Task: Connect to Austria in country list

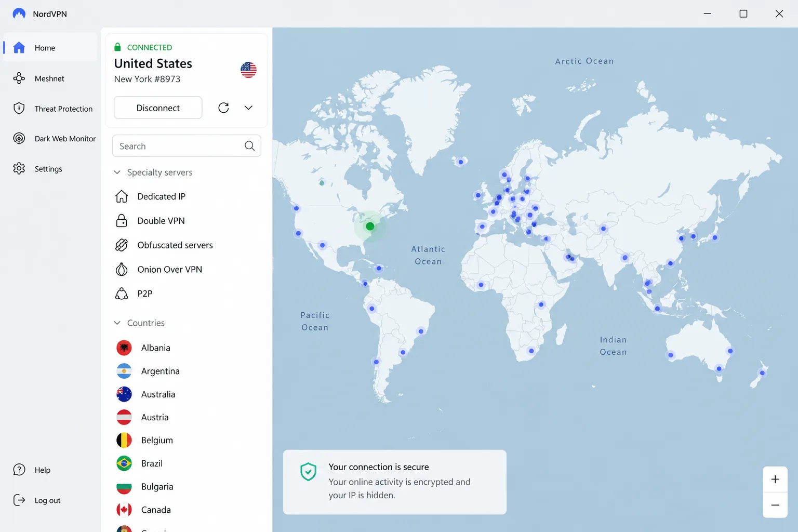Action: click(187, 417)
